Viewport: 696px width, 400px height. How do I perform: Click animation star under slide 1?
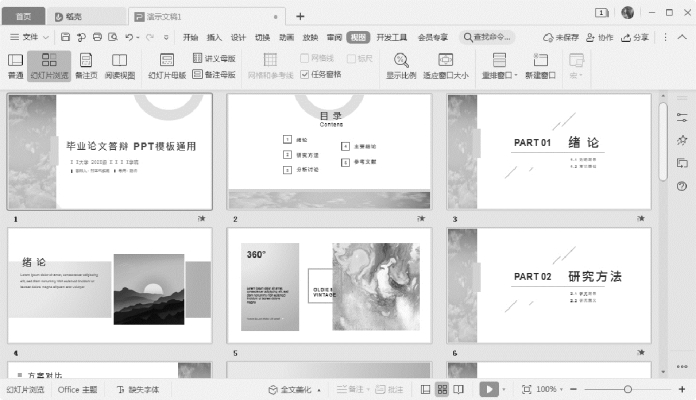202,218
